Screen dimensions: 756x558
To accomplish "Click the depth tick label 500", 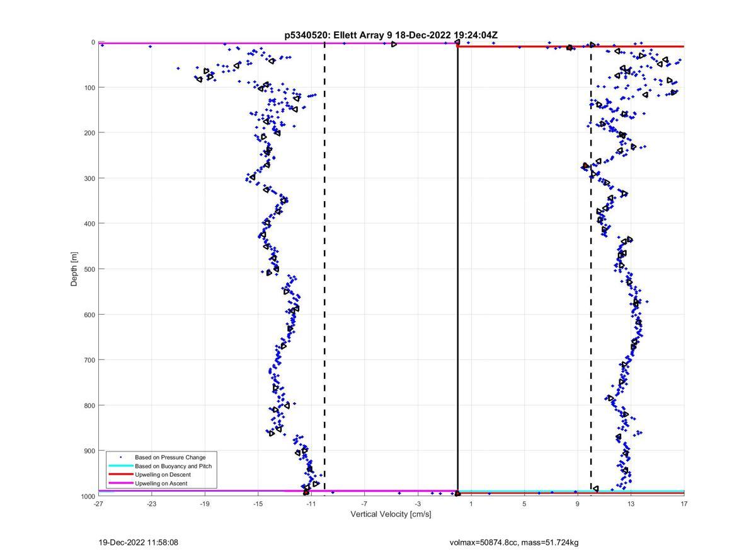I will (89, 269).
